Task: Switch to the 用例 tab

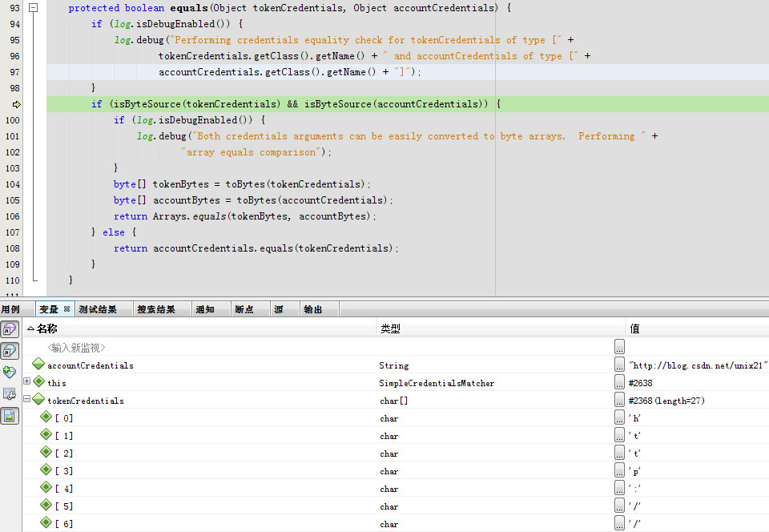Action: point(10,309)
